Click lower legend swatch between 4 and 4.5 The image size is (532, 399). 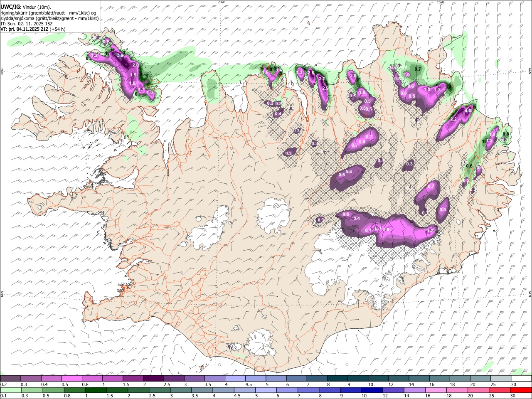click(x=223, y=390)
